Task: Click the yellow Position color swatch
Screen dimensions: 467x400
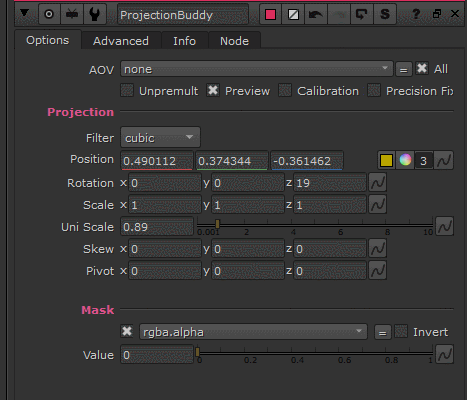Action: (386, 160)
